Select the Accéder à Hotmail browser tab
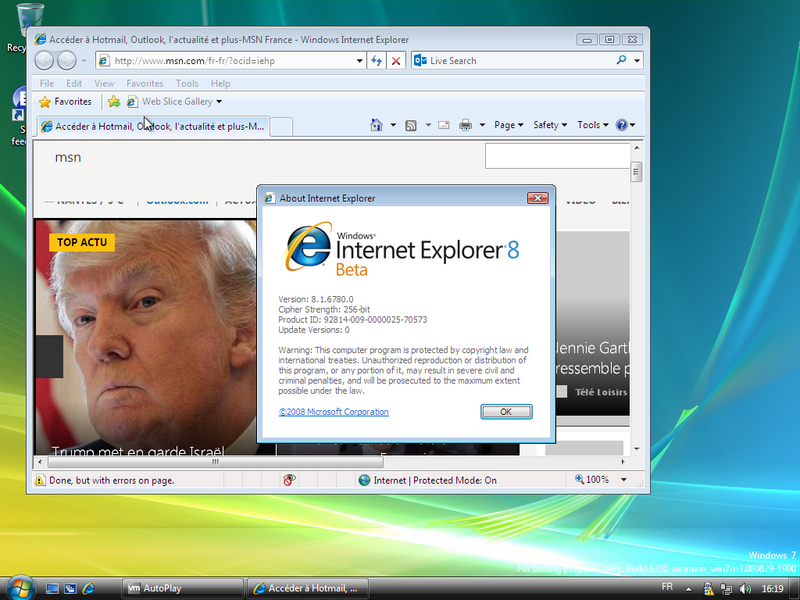This screenshot has width=800, height=600. tap(153, 127)
